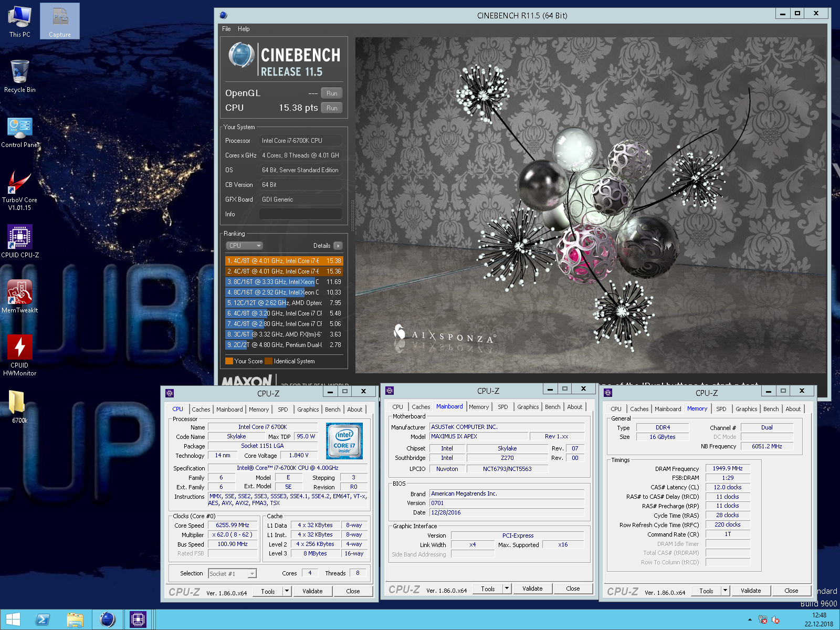Image resolution: width=840 pixels, height=630 pixels.
Task: Click the Cinebench panel splitter handle
Action: pyautogui.click(x=352, y=215)
